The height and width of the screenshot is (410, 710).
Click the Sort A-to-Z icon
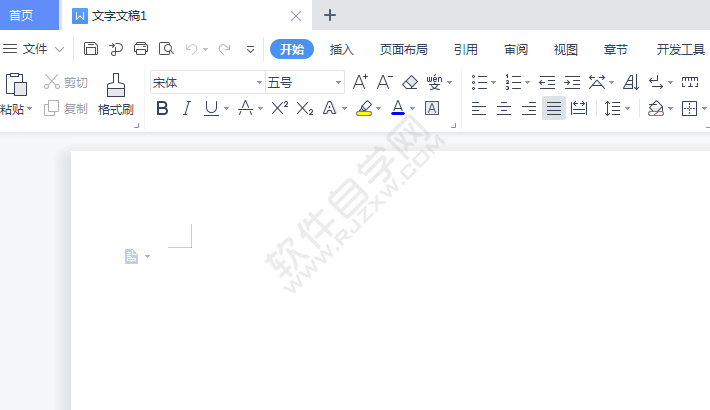(631, 82)
